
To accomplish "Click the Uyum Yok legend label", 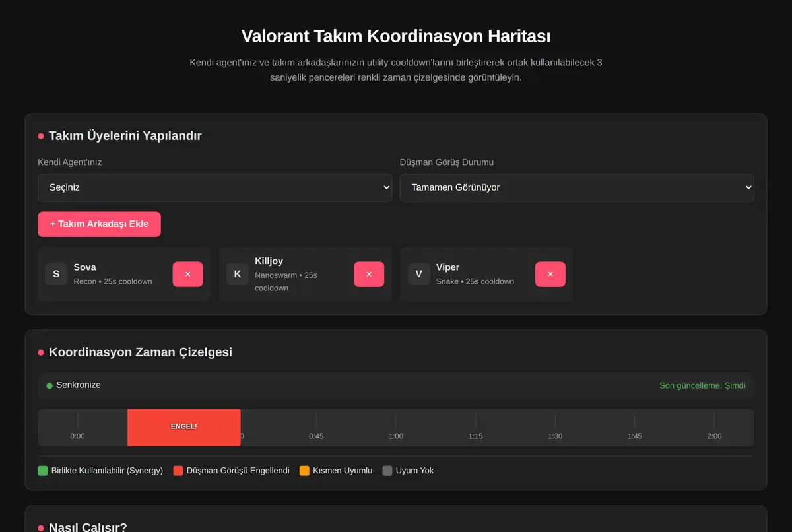I will 415,471.
